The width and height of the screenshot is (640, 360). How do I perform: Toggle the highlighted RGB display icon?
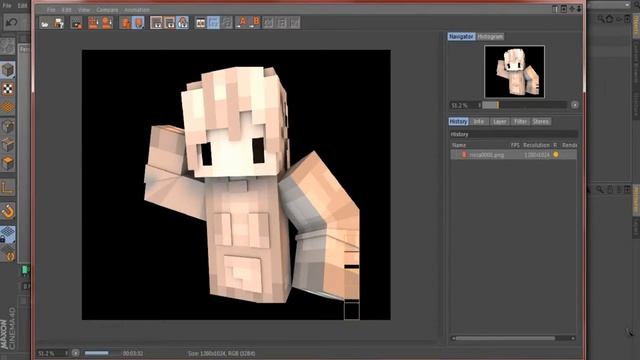click(x=138, y=23)
